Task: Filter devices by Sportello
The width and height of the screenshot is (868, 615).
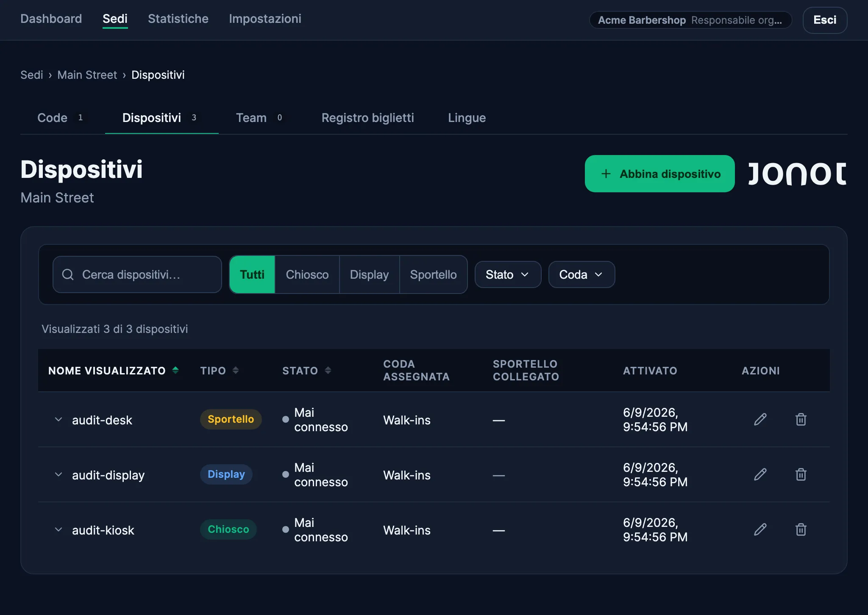Action: point(433,274)
